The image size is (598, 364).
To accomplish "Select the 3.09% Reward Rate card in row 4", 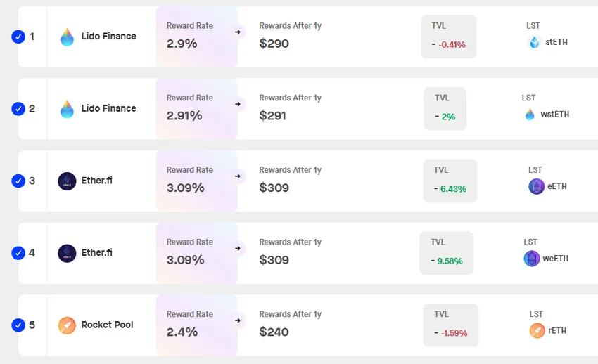I will tap(196, 252).
